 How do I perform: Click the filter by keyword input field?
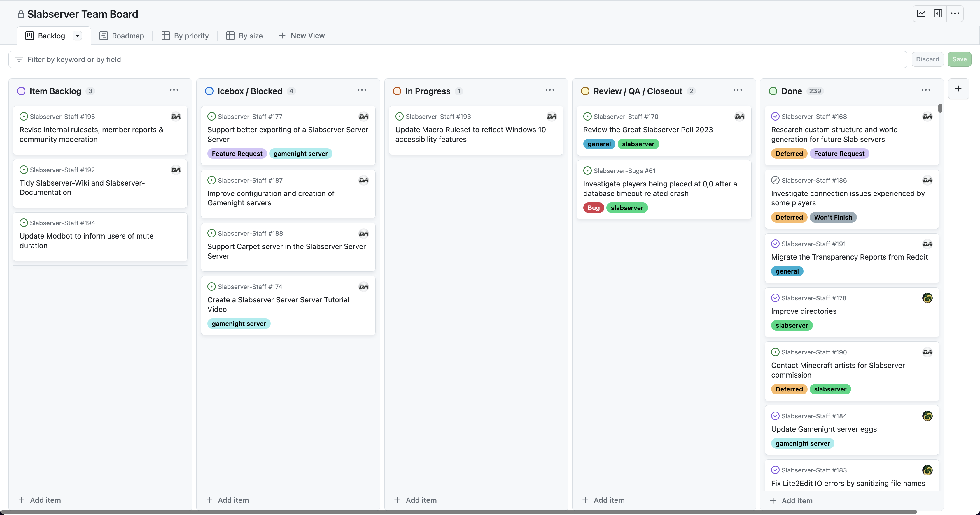pos(456,59)
